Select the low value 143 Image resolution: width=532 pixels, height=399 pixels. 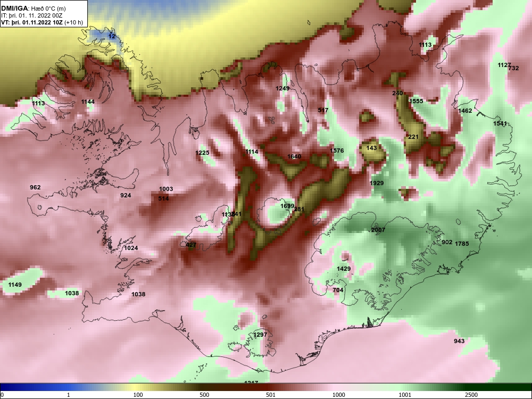click(x=371, y=148)
